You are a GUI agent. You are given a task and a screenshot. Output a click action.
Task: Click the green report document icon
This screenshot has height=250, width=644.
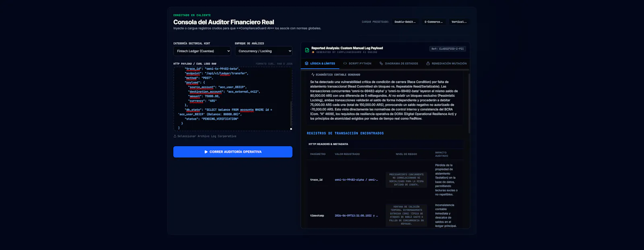click(307, 50)
